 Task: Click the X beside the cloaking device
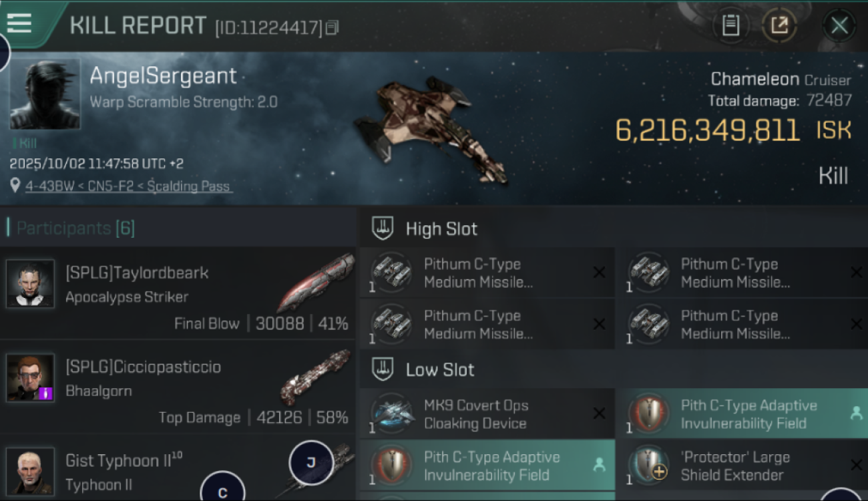(x=599, y=414)
